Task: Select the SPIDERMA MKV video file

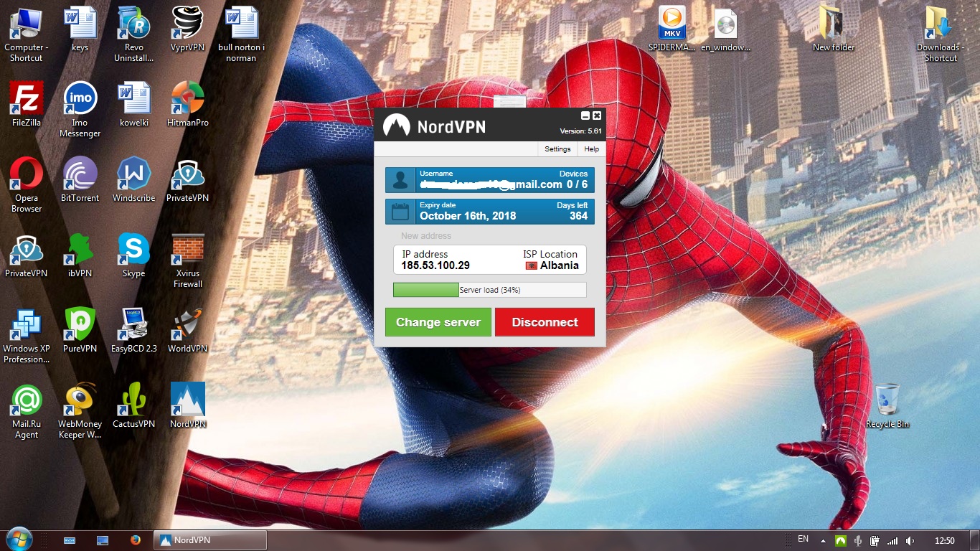Action: click(672, 30)
